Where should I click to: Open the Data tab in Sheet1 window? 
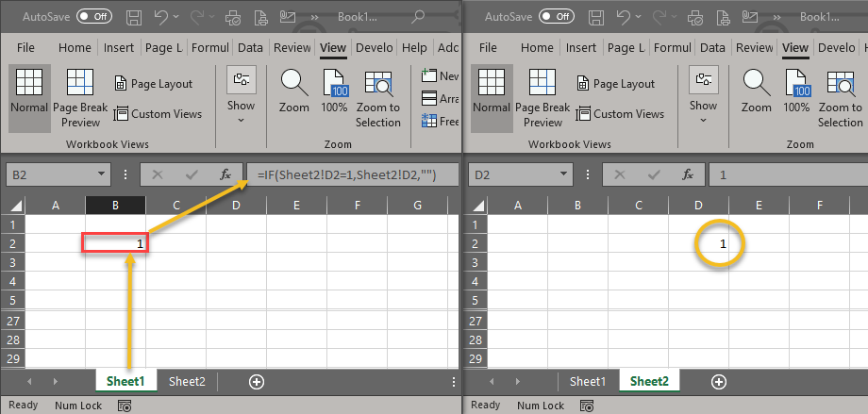coord(250,48)
